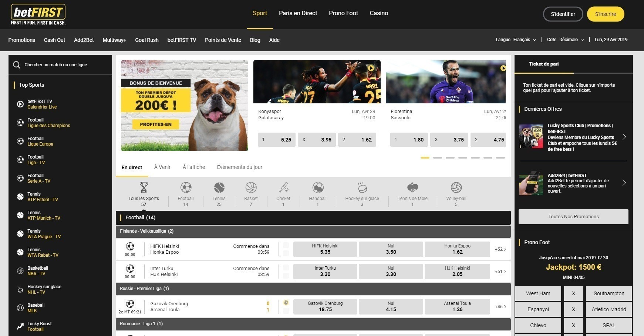Click Ligue Europa football icon

click(x=20, y=141)
